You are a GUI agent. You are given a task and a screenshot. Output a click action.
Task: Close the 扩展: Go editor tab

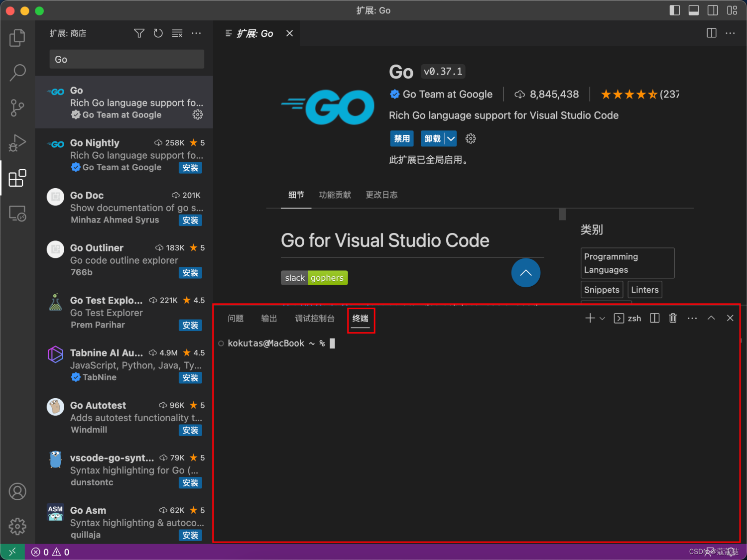pos(289,33)
